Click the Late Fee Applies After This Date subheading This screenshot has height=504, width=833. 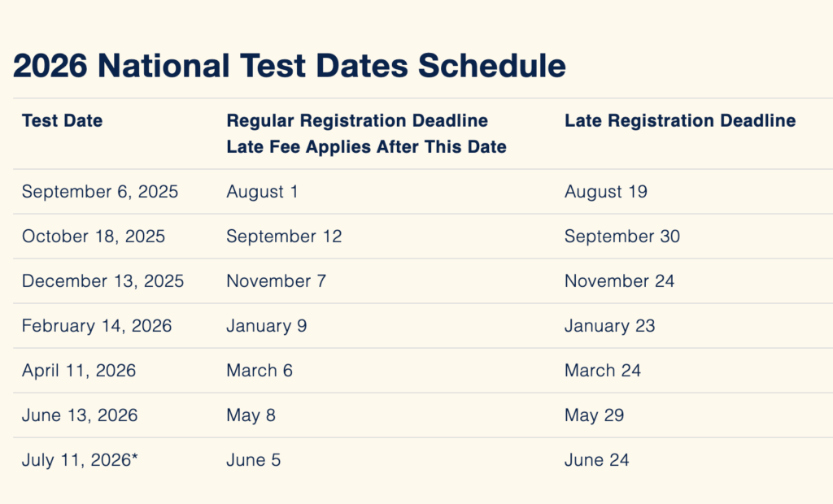point(366,147)
